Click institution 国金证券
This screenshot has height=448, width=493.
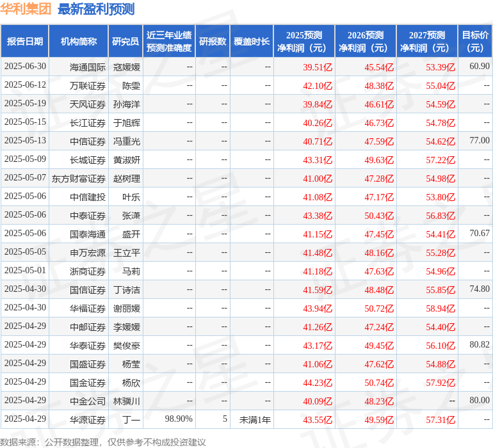[x=88, y=383]
